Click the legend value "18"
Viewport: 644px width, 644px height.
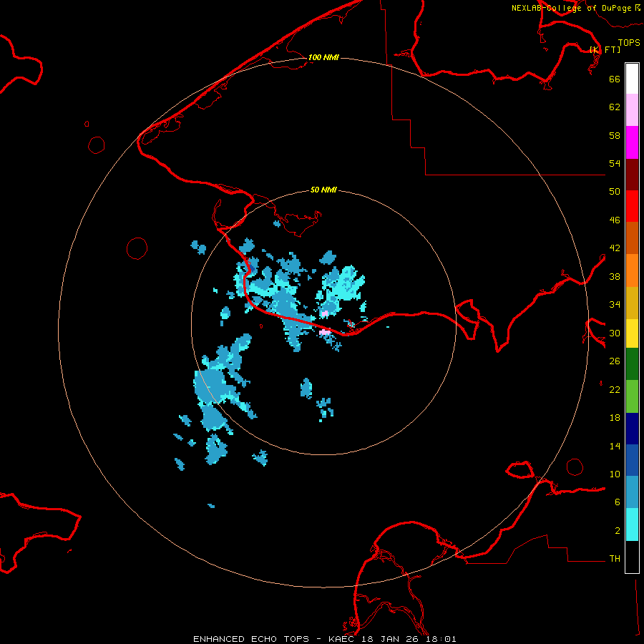click(615, 418)
